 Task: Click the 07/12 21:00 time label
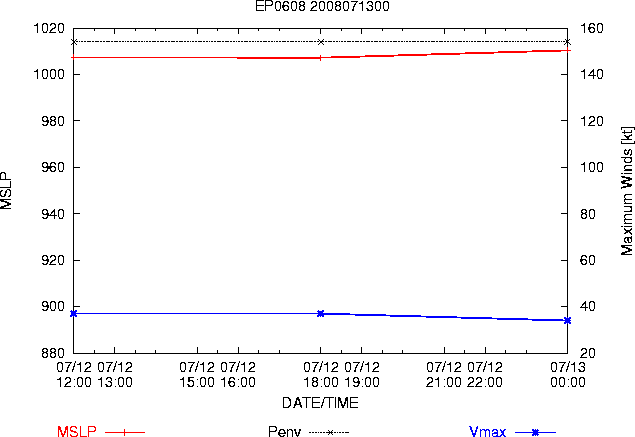coord(444,375)
